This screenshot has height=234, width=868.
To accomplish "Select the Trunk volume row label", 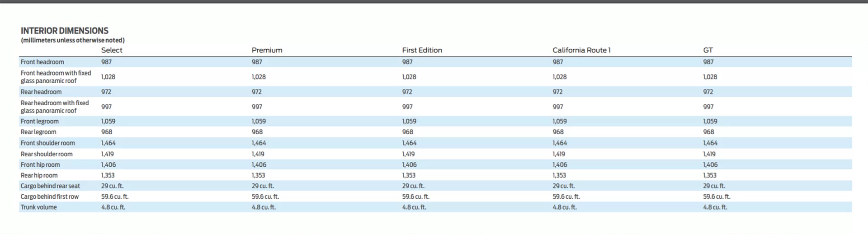I will 38,207.
